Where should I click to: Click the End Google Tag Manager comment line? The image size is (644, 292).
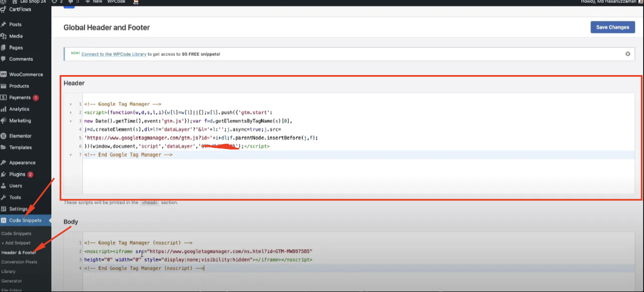click(128, 155)
